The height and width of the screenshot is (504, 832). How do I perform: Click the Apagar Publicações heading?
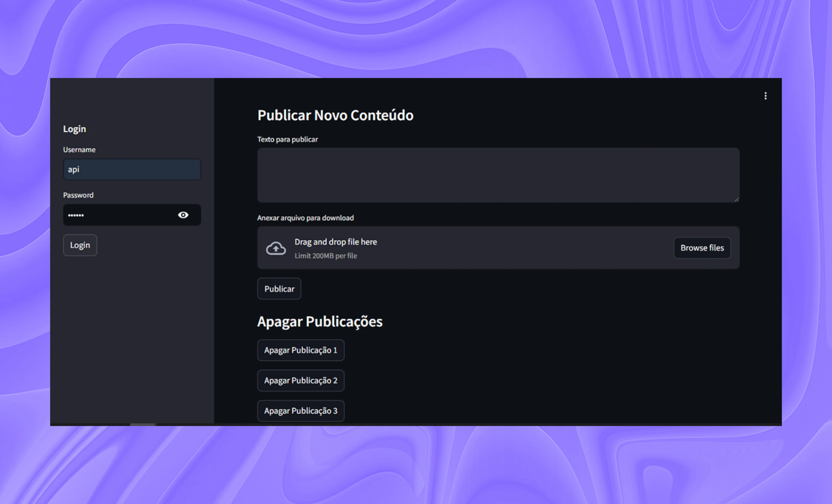[319, 321]
